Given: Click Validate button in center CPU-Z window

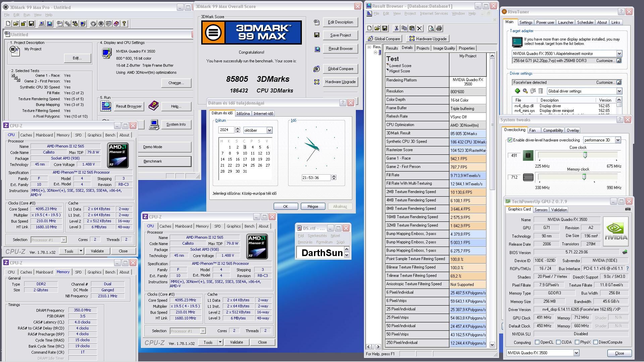Looking at the screenshot, I should tap(236, 342).
